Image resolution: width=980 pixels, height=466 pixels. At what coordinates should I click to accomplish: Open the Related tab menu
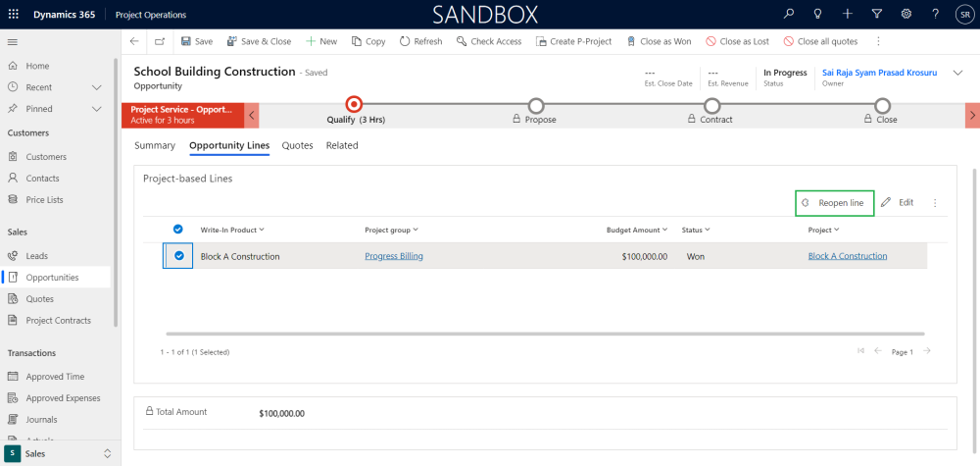(x=342, y=145)
